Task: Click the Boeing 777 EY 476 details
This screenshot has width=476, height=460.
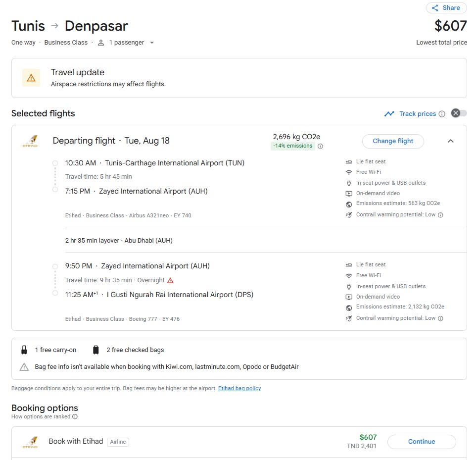Action: [x=122, y=319]
